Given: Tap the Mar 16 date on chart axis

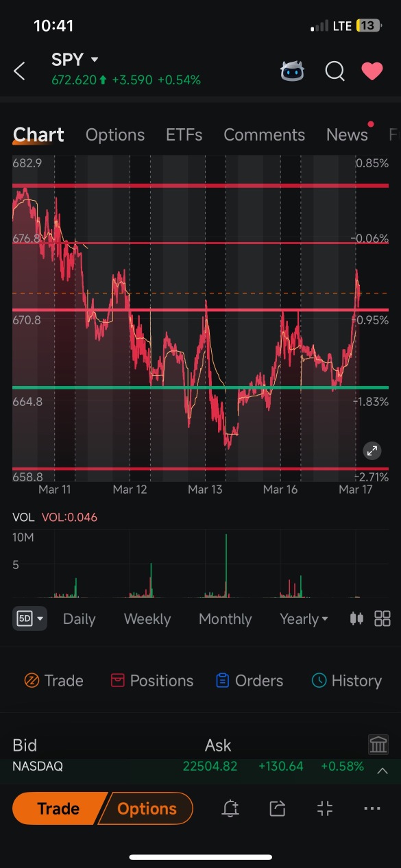Looking at the screenshot, I should pyautogui.click(x=280, y=490).
